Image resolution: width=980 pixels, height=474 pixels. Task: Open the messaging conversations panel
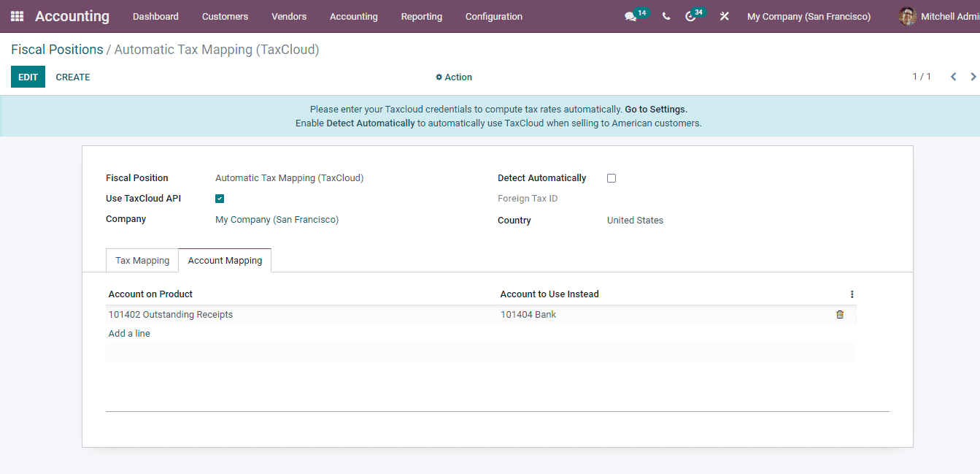click(630, 16)
